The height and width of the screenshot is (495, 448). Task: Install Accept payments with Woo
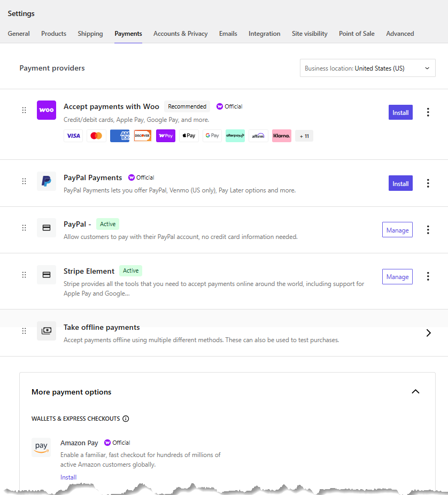[x=400, y=112]
